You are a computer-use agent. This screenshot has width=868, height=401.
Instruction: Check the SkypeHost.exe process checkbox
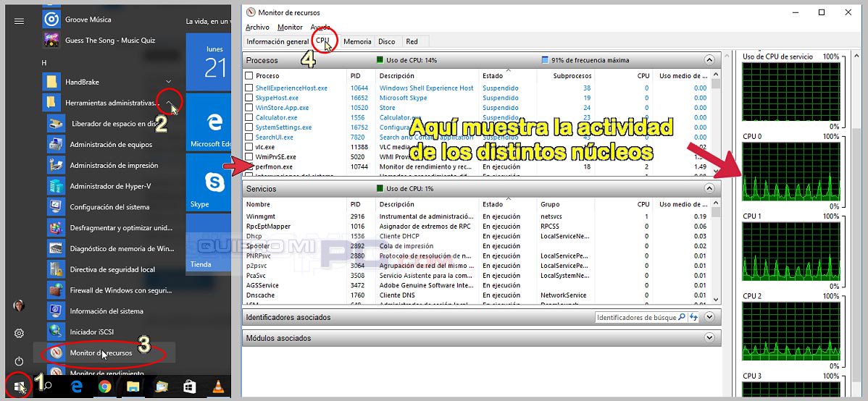pos(249,98)
